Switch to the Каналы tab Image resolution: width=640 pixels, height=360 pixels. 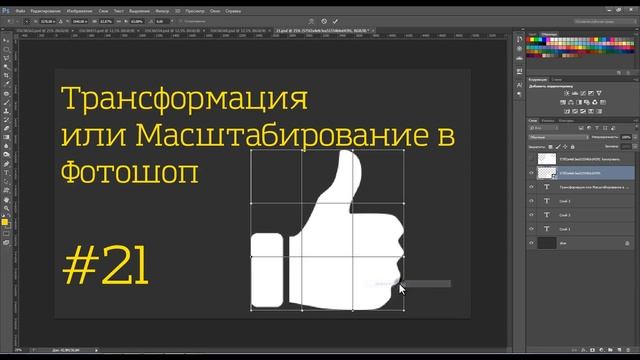click(548, 121)
